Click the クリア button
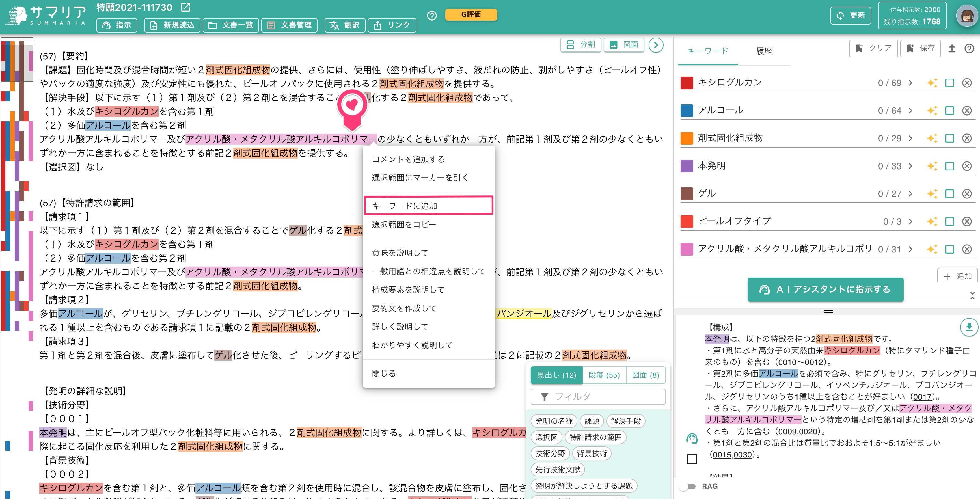This screenshot has height=499, width=980. (873, 48)
